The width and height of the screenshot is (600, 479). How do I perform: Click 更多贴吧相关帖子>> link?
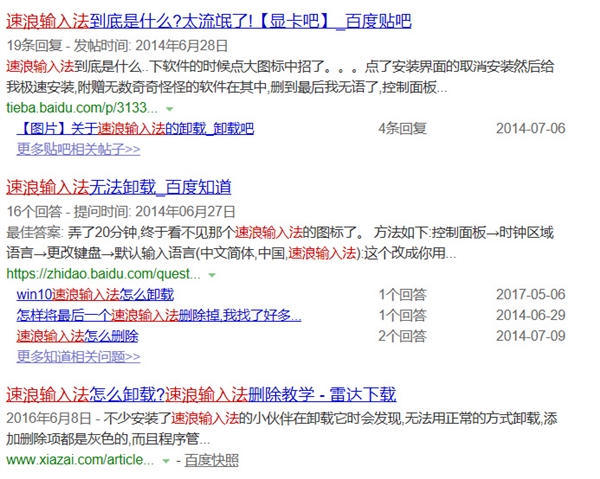click(x=78, y=149)
